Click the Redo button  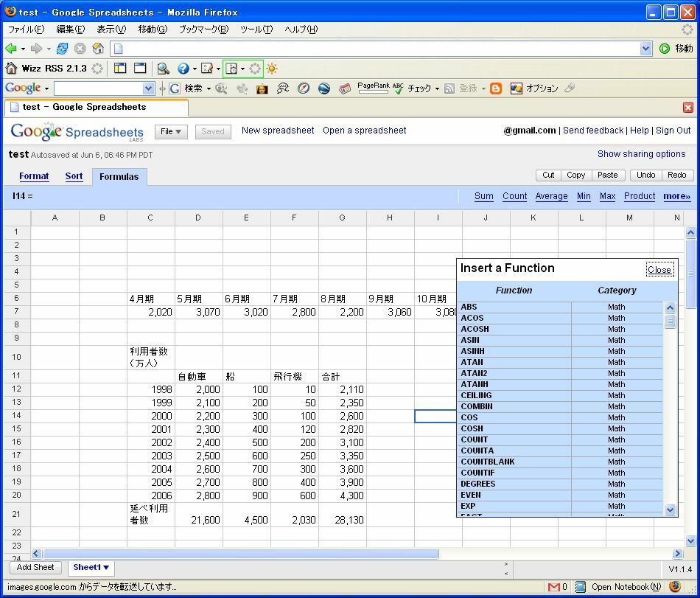[x=676, y=175]
